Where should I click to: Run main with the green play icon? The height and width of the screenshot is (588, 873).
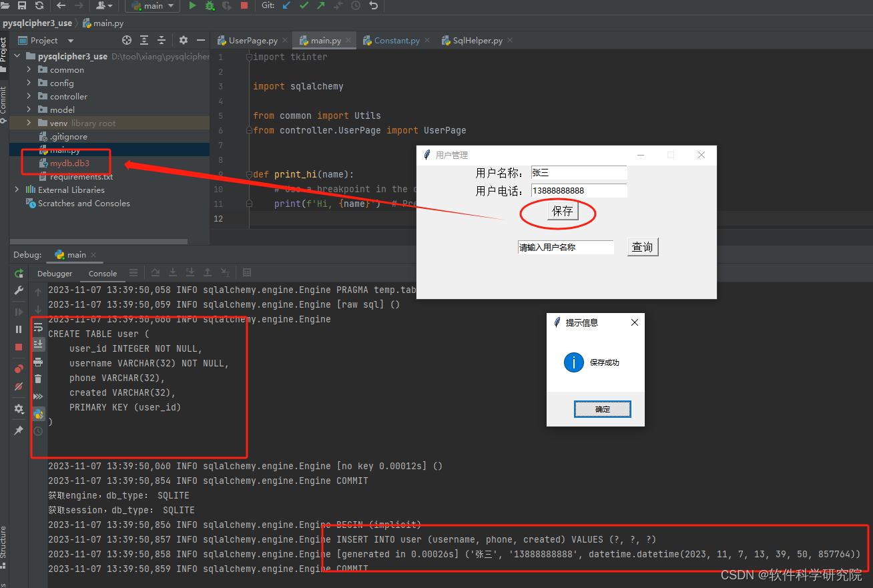pyautogui.click(x=192, y=5)
